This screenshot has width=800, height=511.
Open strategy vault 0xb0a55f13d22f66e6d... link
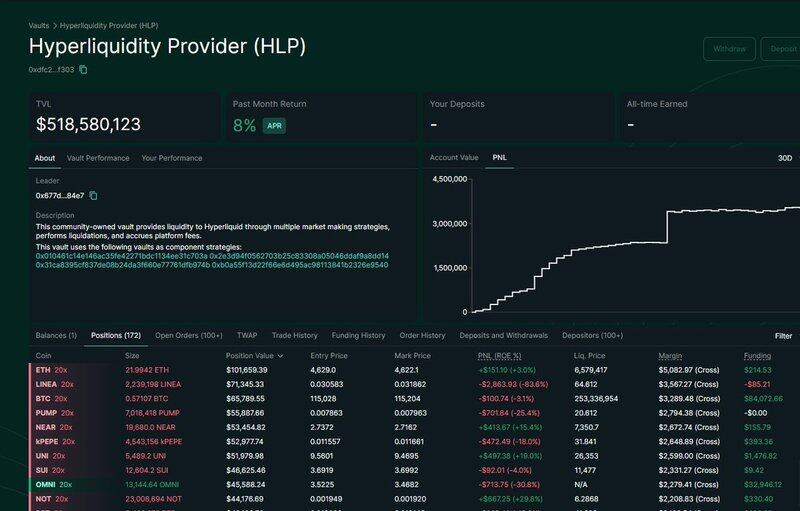point(300,265)
